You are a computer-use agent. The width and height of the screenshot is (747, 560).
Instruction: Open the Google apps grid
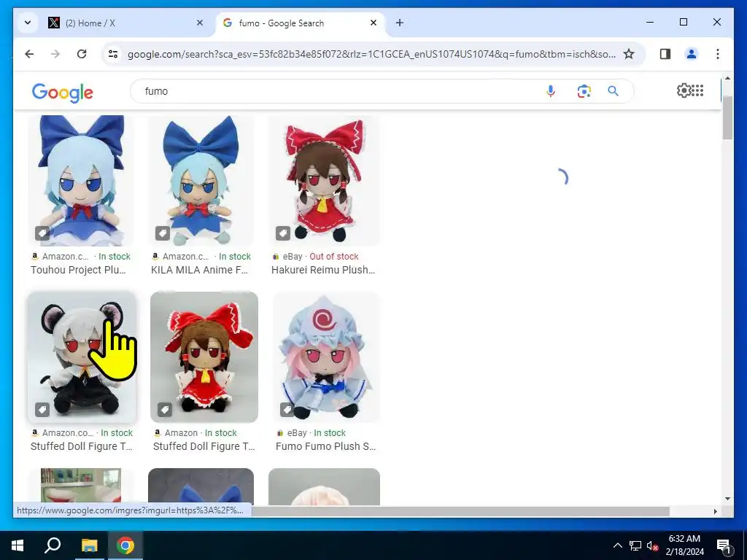click(697, 90)
